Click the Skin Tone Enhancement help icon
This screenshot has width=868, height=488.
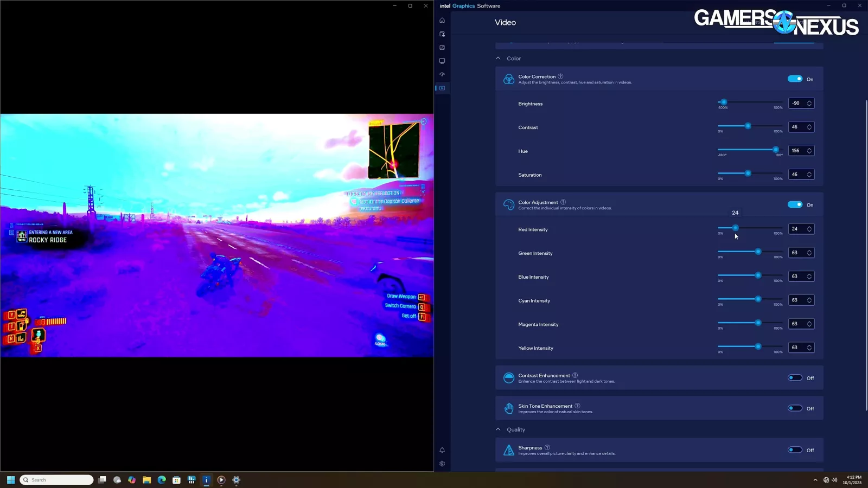point(577,406)
